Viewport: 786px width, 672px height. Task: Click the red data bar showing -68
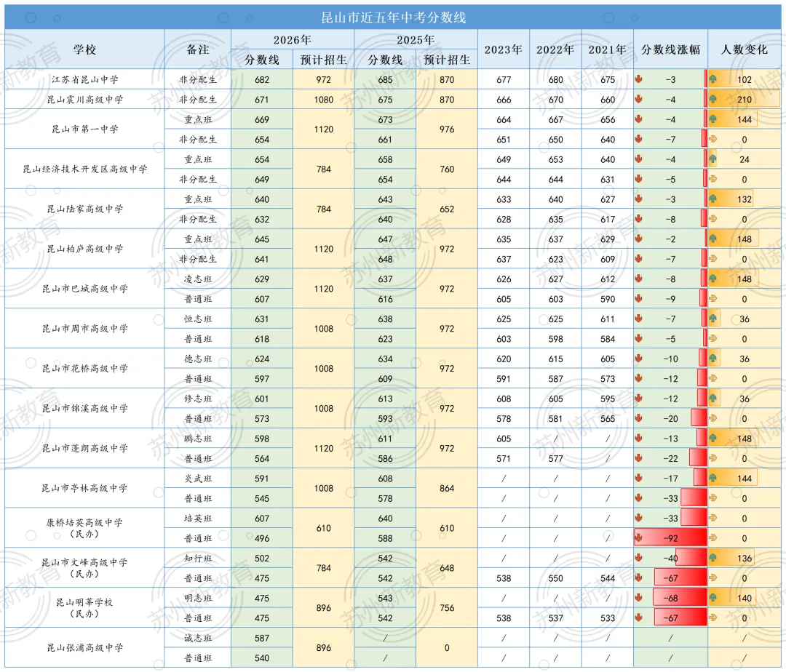[680, 598]
